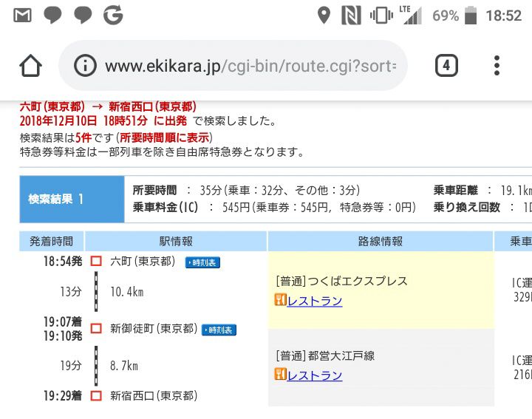Open レストラン link for 都営大江戸線

315,375
